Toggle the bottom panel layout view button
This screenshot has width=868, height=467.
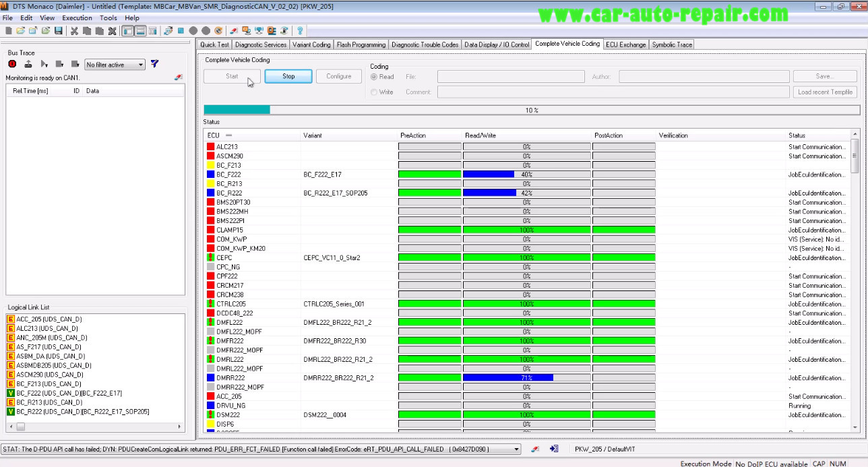pos(140,31)
